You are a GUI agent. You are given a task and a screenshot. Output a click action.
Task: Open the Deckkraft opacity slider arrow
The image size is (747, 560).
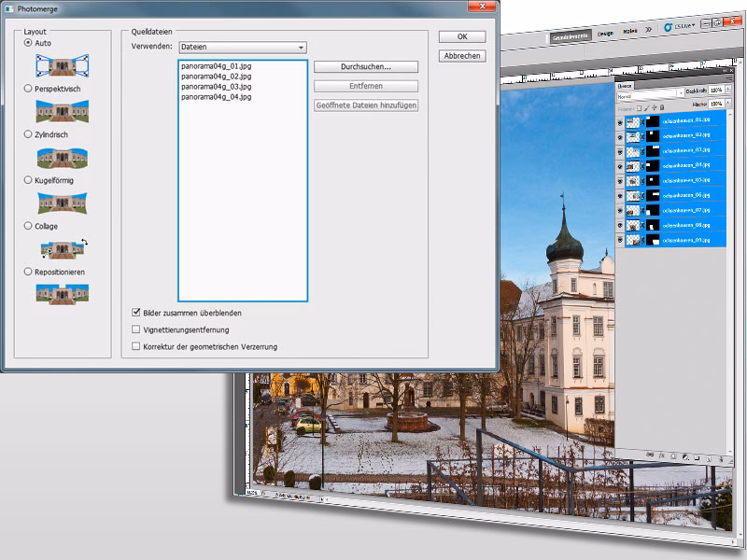(728, 89)
